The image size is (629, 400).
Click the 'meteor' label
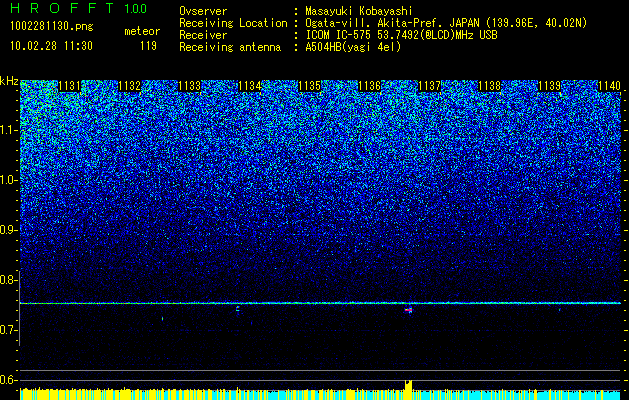tap(142, 31)
